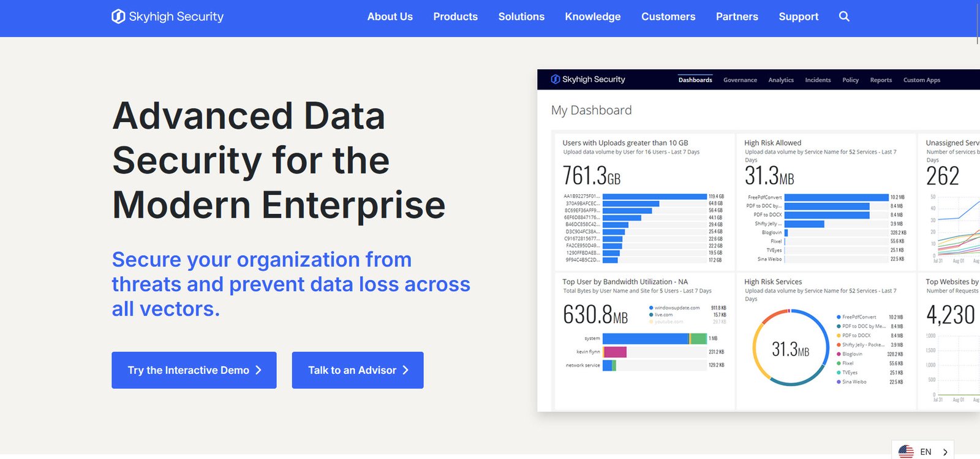
Task: Open the Products menu
Action: coord(455,17)
